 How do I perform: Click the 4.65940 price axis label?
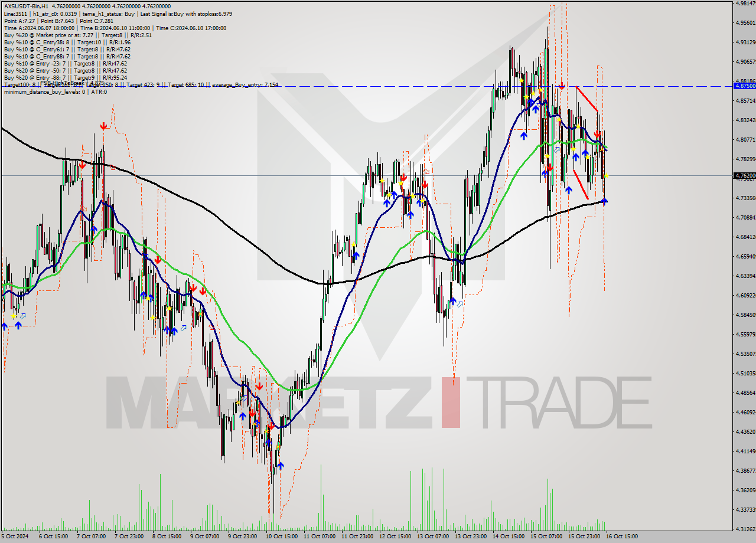(745, 256)
